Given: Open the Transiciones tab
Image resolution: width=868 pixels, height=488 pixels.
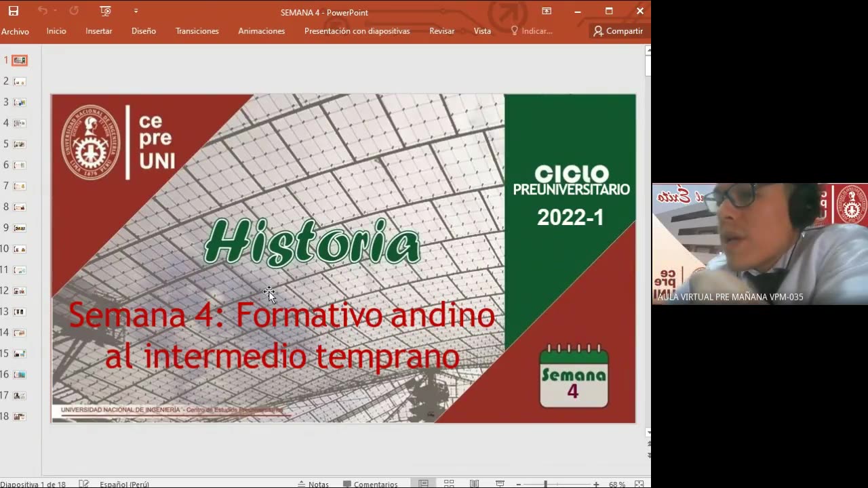Looking at the screenshot, I should pos(197,31).
